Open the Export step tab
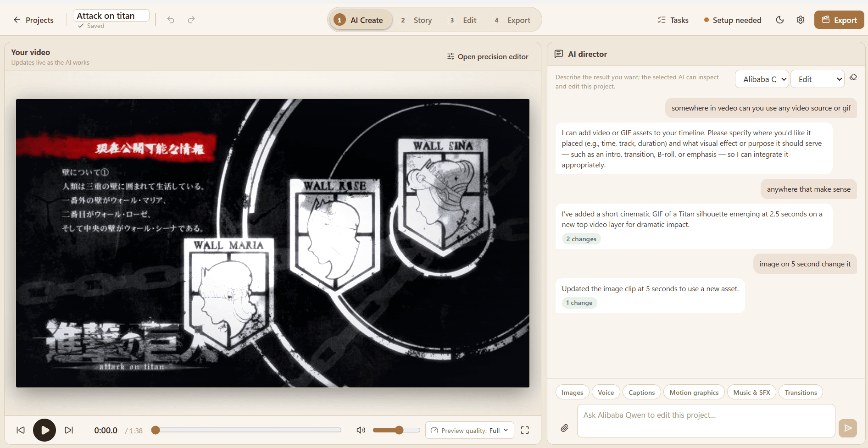868x448 pixels. (513, 20)
